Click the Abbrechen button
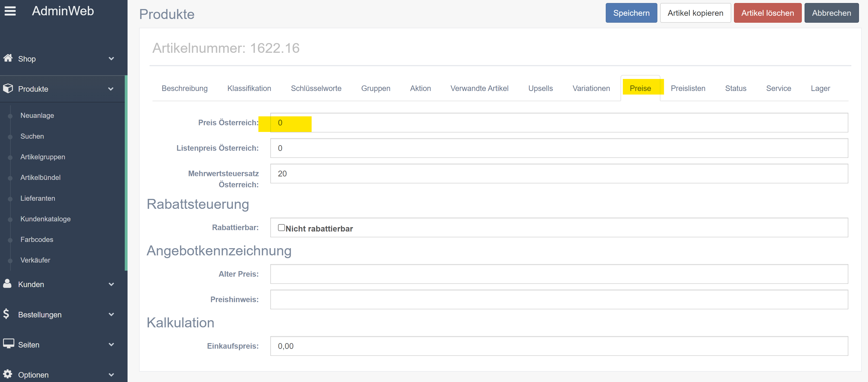The height and width of the screenshot is (382, 868). (x=831, y=13)
